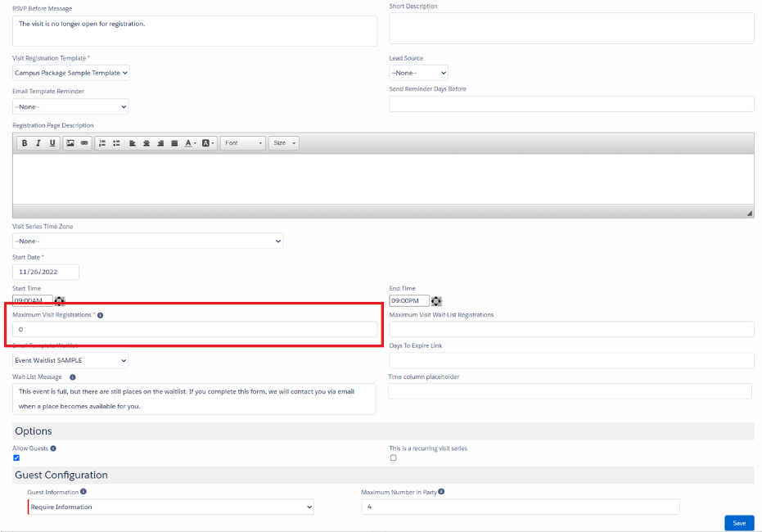Open the Font menu in the editor
Viewport: 762px width, 532px height.
(x=243, y=143)
